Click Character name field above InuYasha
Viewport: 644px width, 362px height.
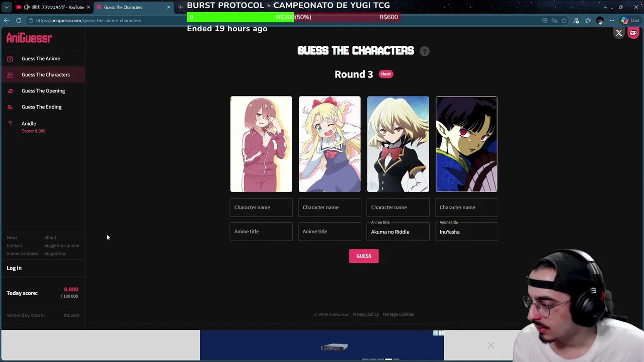point(466,207)
